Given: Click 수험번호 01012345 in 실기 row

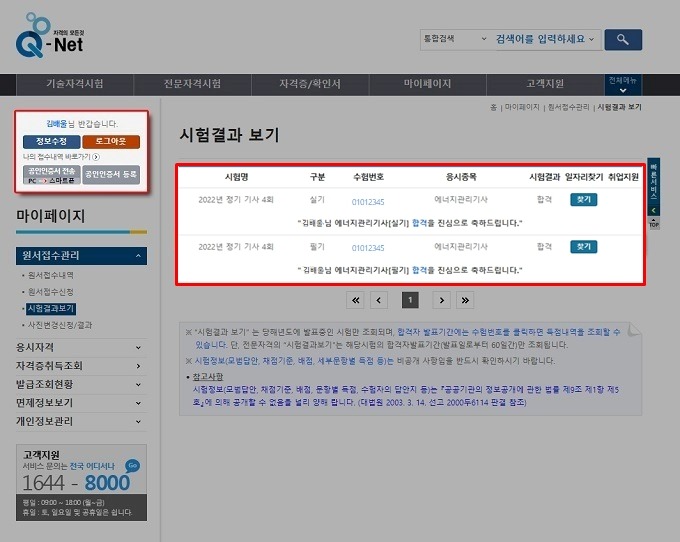Looking at the screenshot, I should click(368, 202).
